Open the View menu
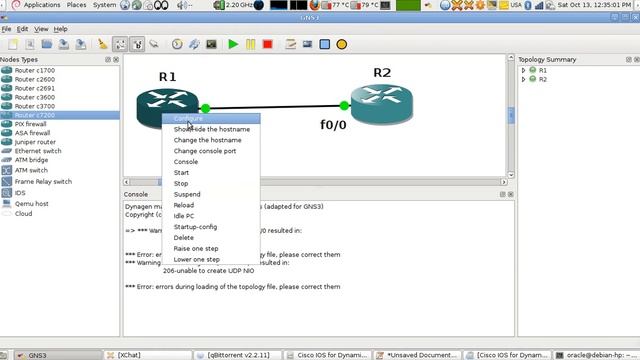 point(41,29)
